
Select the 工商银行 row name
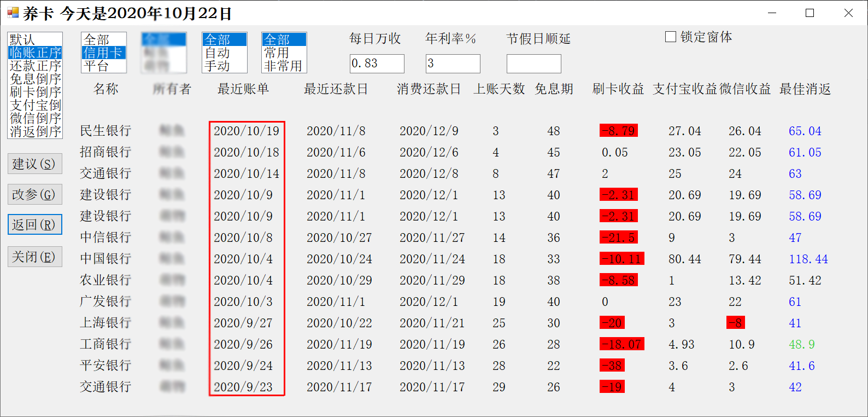(x=105, y=344)
